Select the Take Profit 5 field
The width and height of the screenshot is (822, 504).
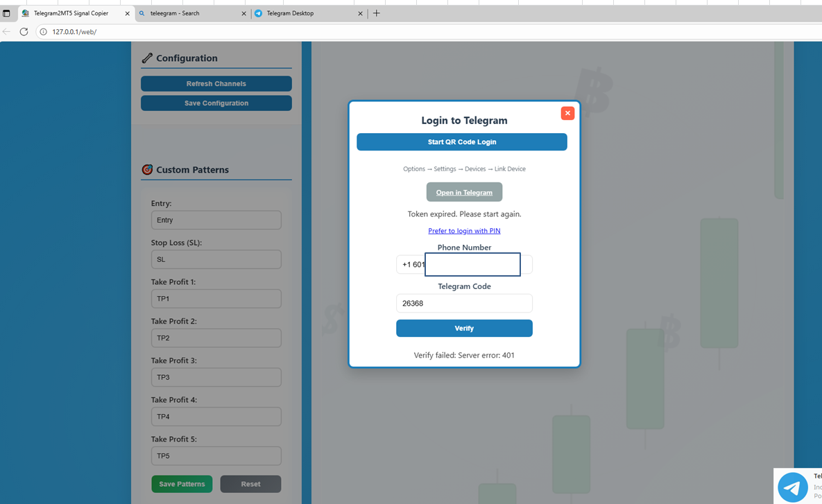pyautogui.click(x=216, y=455)
